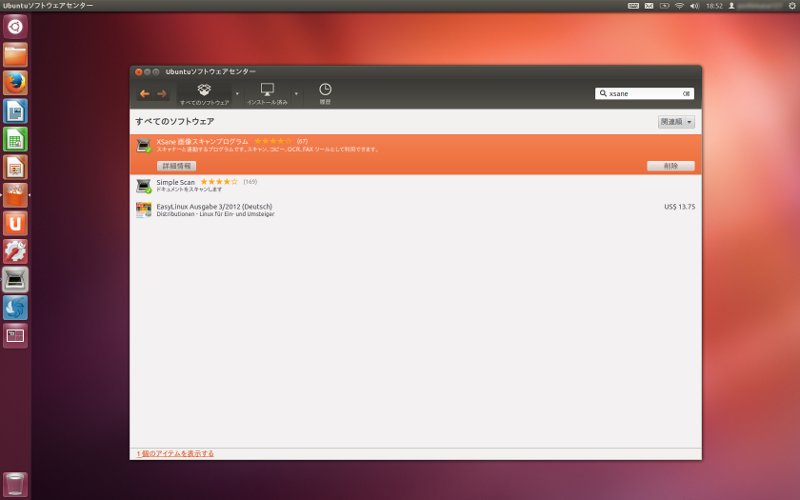The height and width of the screenshot is (500, 800).
Task: Open the Files folder launcher icon
Action: (15, 55)
